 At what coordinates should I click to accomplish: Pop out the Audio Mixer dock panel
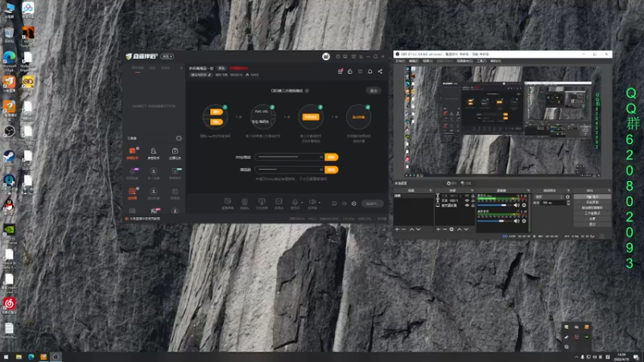[x=528, y=191]
